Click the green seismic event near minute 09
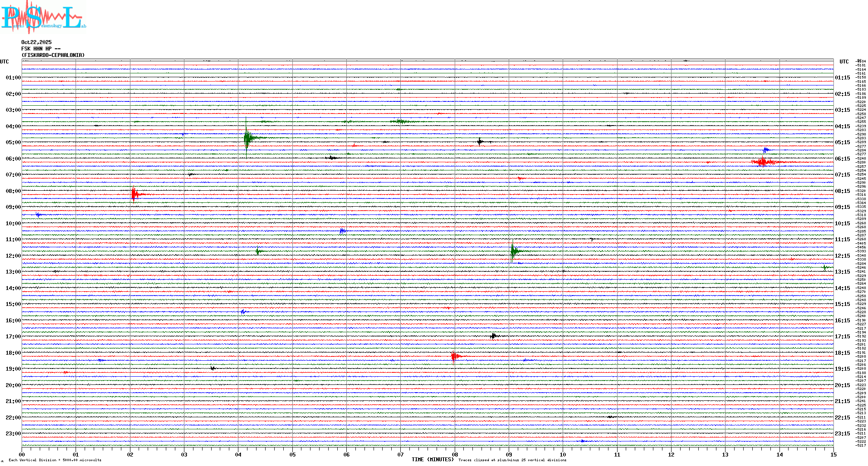Screen dimensions: 868x466 [513, 251]
